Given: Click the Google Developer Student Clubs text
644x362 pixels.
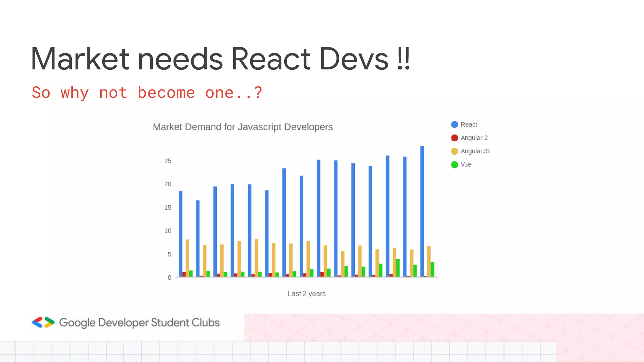Looking at the screenshot, I should tap(139, 323).
